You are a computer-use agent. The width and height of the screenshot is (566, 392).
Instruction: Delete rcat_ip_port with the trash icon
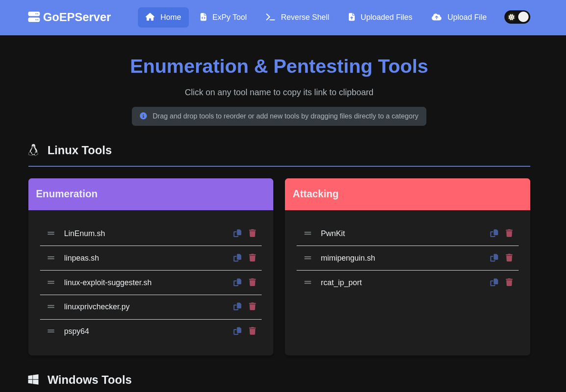tap(509, 282)
